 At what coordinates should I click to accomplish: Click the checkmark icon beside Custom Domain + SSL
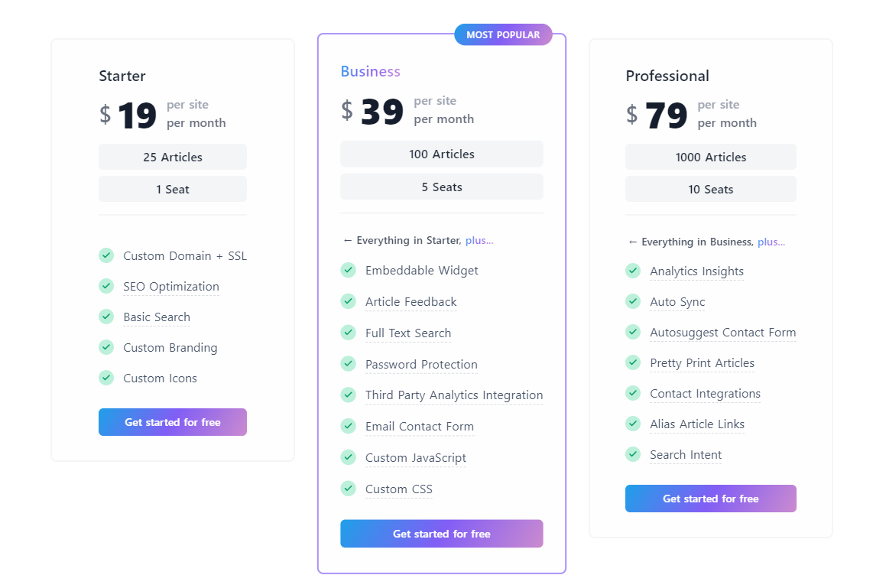click(106, 255)
